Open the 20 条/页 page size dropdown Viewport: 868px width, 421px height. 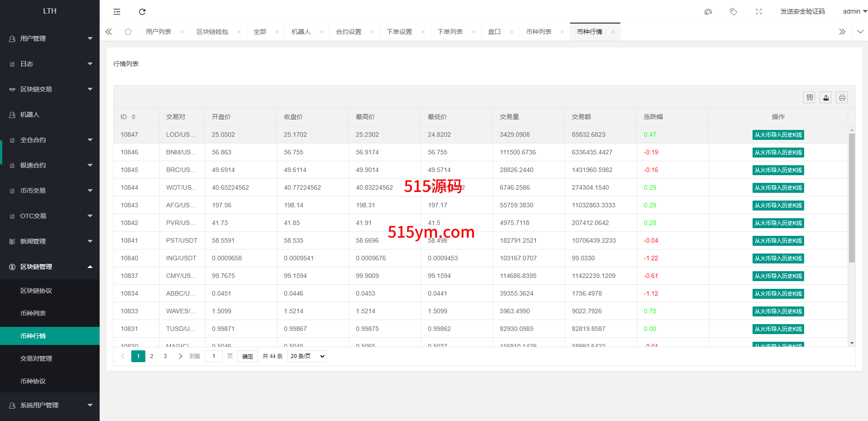(x=307, y=356)
